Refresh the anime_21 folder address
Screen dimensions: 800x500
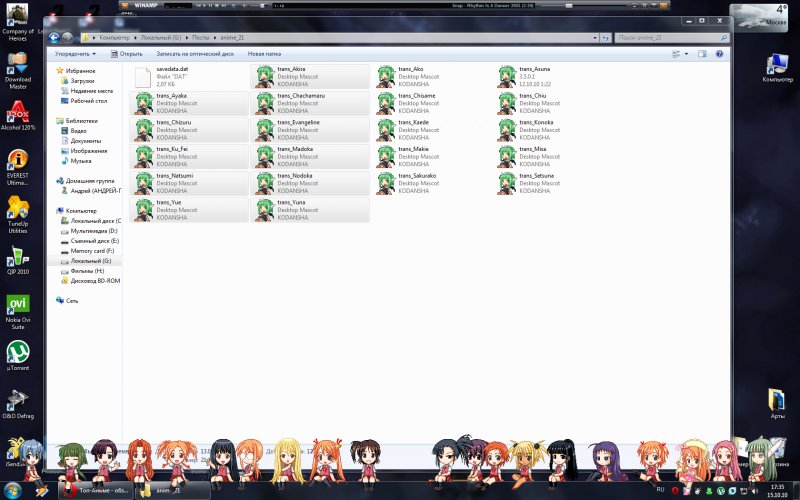tap(606, 38)
